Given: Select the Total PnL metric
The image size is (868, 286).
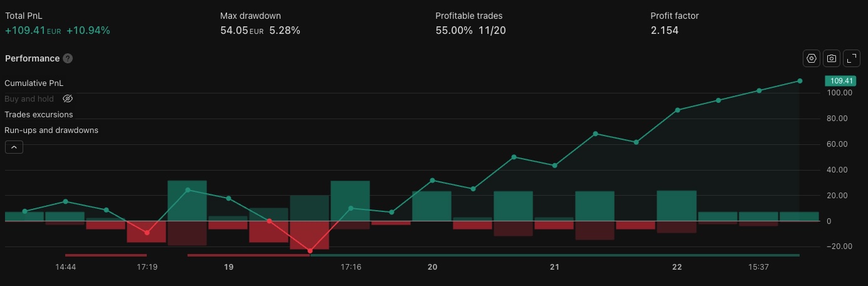Looking at the screenshot, I should click(58, 23).
